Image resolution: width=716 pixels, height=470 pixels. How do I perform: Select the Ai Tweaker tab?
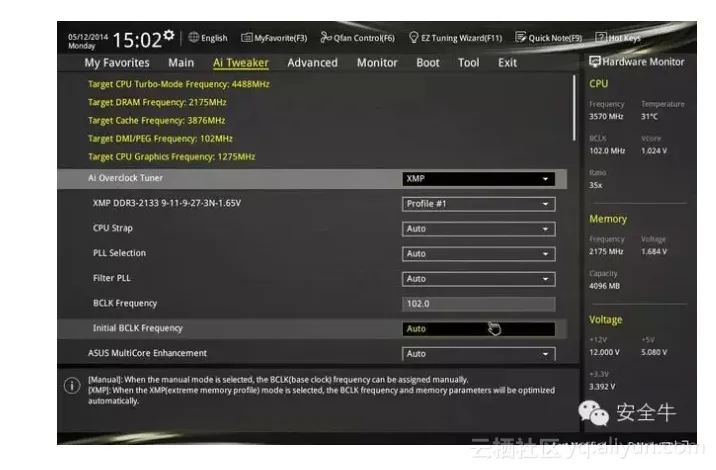(x=241, y=63)
